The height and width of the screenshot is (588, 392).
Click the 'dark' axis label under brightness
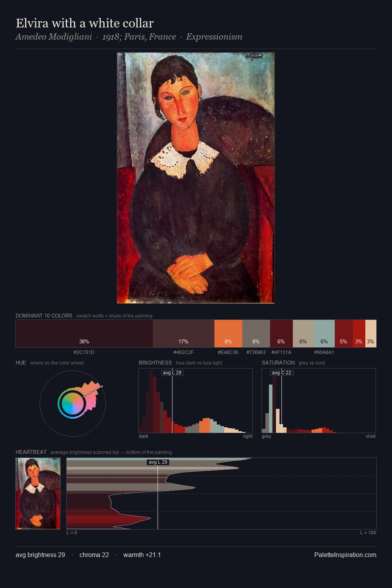click(x=143, y=436)
